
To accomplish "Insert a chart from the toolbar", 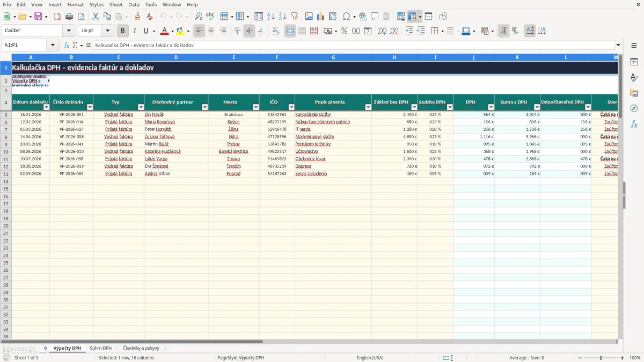I will coord(321,17).
